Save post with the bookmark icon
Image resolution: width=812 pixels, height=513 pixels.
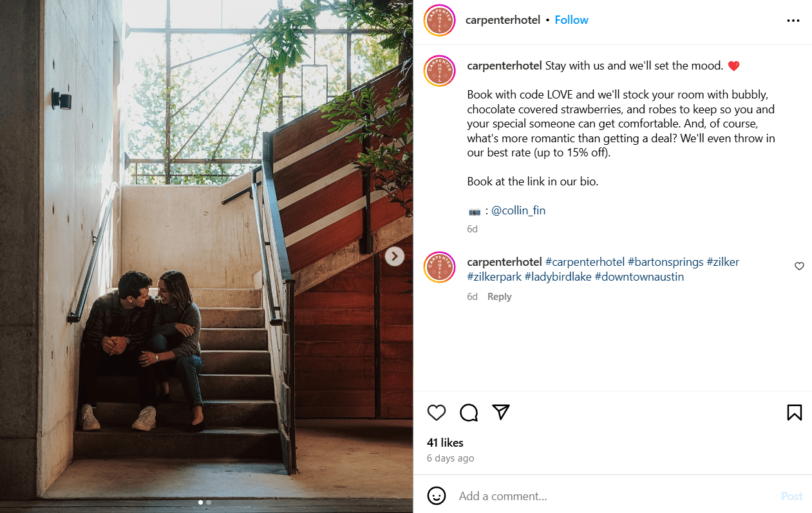click(794, 413)
